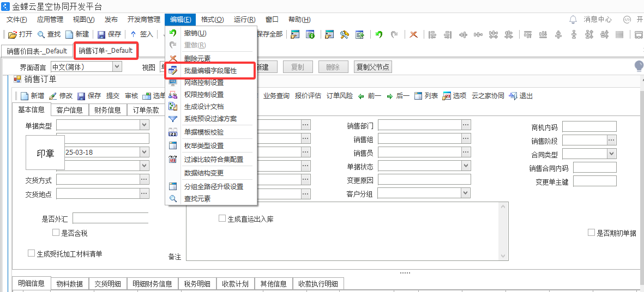Choose 查找元素 from the edit menu

[x=197, y=199]
